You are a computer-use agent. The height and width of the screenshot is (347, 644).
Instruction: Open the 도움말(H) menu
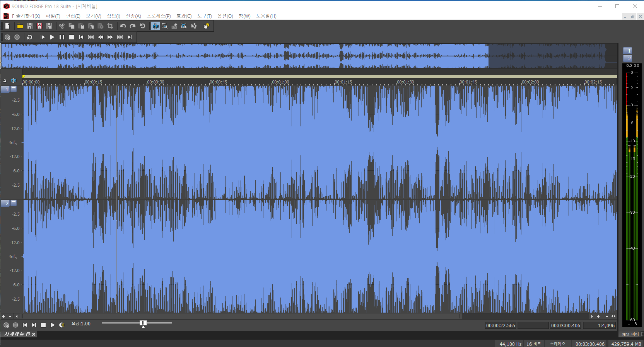(x=266, y=16)
